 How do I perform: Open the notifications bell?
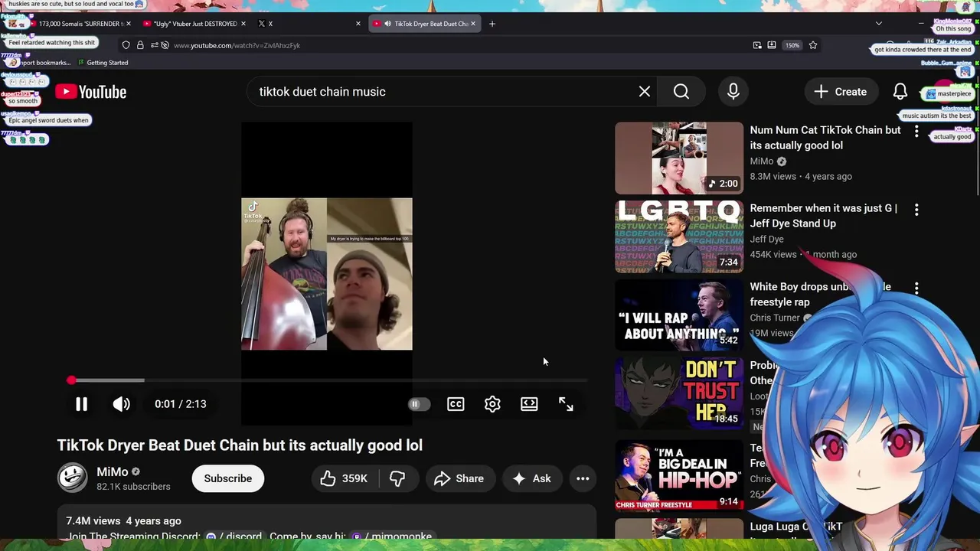[900, 92]
